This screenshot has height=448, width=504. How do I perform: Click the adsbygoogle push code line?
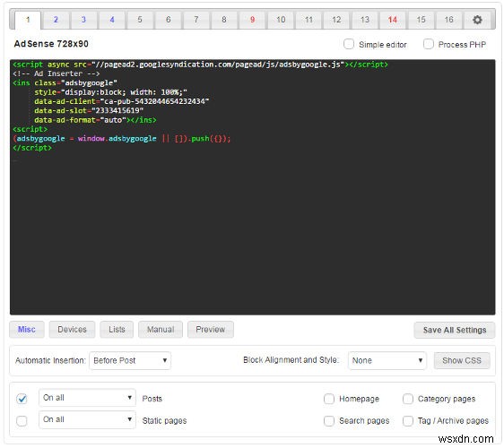122,139
